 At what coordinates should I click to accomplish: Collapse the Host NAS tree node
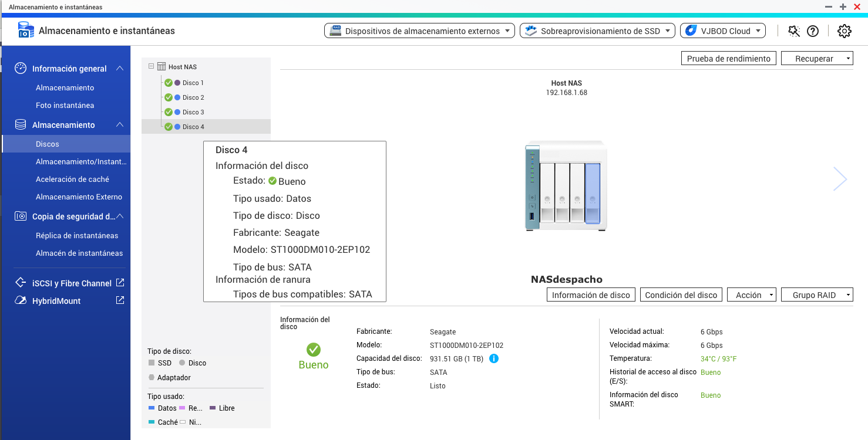click(x=152, y=67)
